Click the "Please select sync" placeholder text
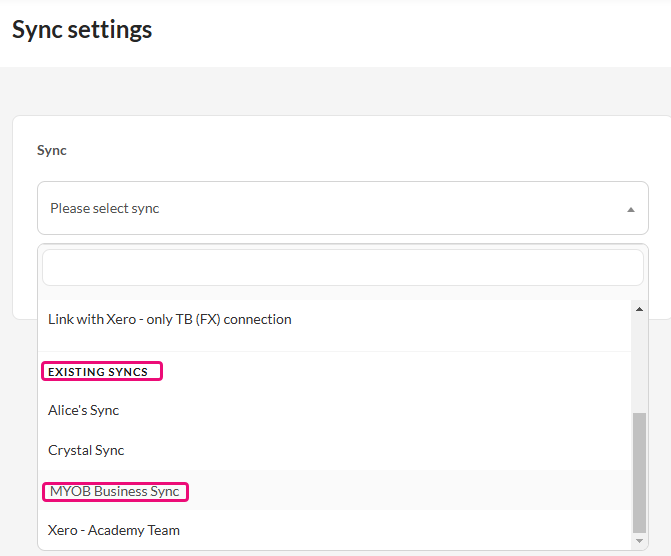Viewport: 671px width, 556px height. [105, 209]
